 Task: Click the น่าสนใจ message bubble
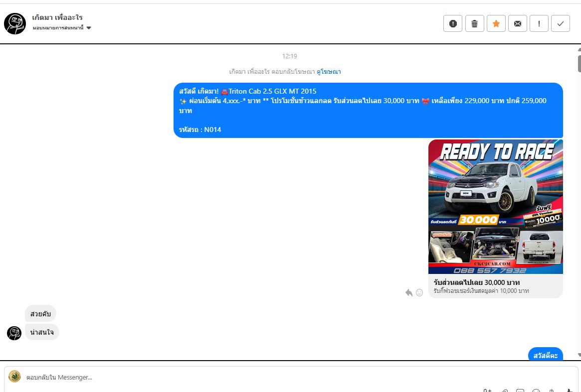pyautogui.click(x=42, y=332)
